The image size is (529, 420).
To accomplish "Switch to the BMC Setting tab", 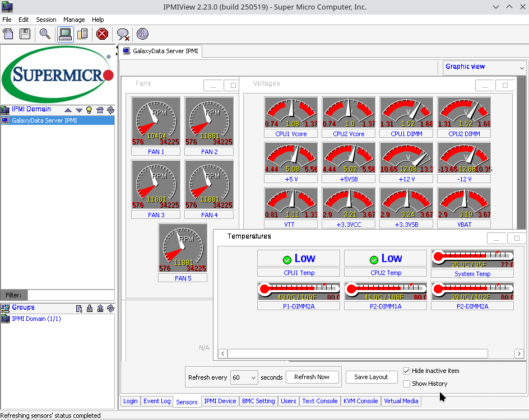I will tap(258, 401).
